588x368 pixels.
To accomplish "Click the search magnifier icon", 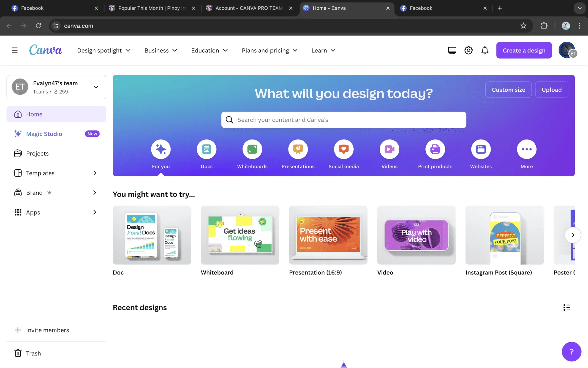I will tap(229, 120).
